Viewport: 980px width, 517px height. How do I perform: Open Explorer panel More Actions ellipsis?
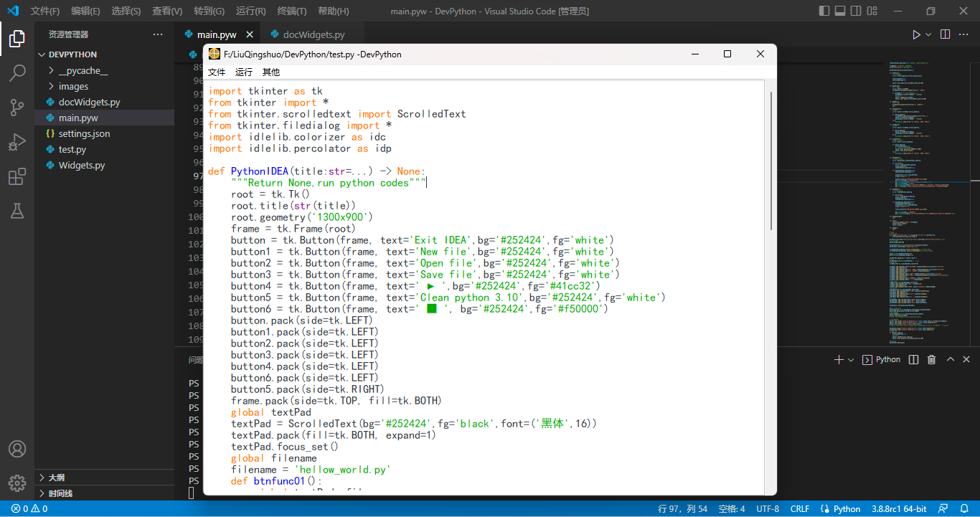[158, 34]
